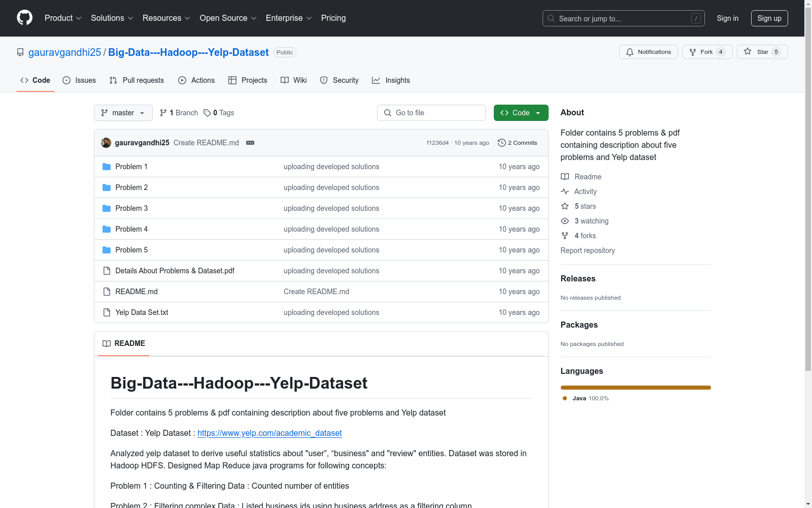Click the notifications bell icon

(630, 52)
